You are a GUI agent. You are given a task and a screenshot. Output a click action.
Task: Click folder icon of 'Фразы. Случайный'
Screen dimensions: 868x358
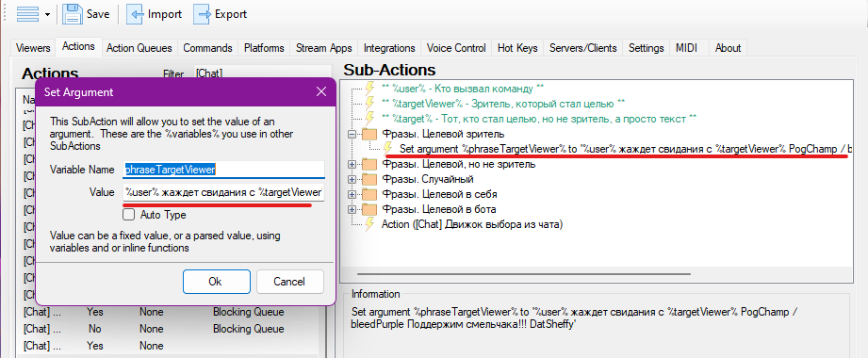click(369, 179)
